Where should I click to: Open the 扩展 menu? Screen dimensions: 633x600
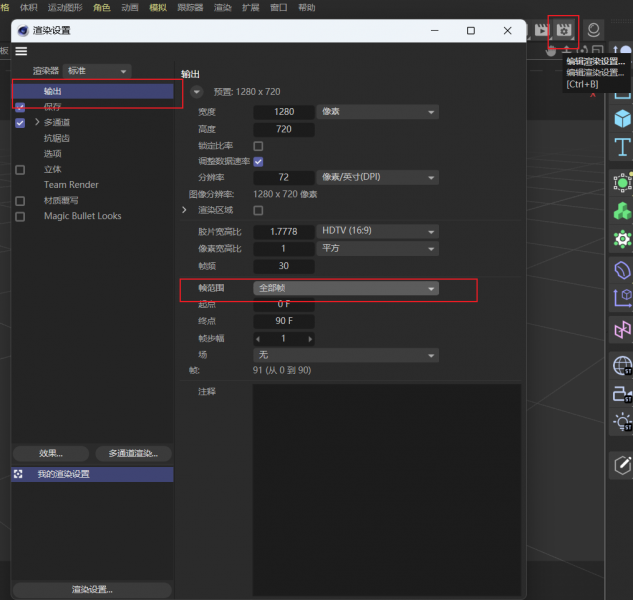(251, 8)
